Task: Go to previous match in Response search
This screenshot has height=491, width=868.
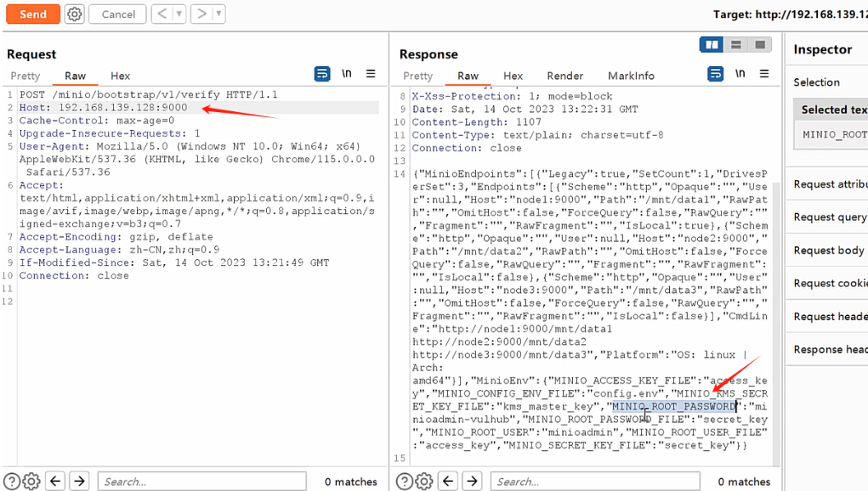Action: [448, 481]
